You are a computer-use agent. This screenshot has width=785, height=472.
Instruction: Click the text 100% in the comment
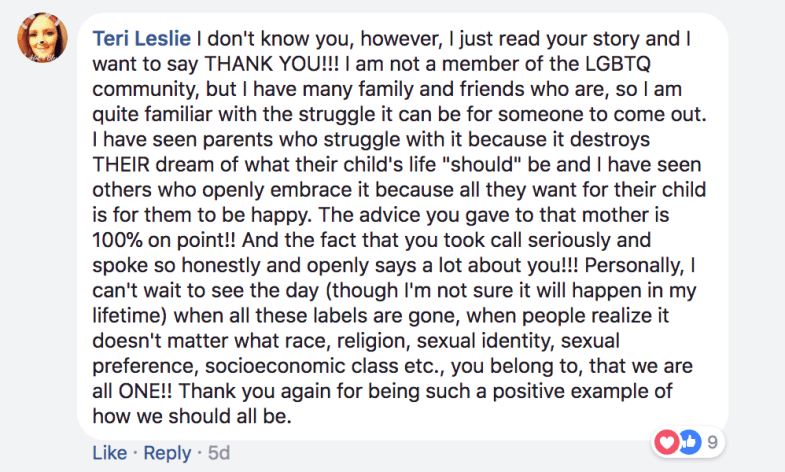[118, 240]
